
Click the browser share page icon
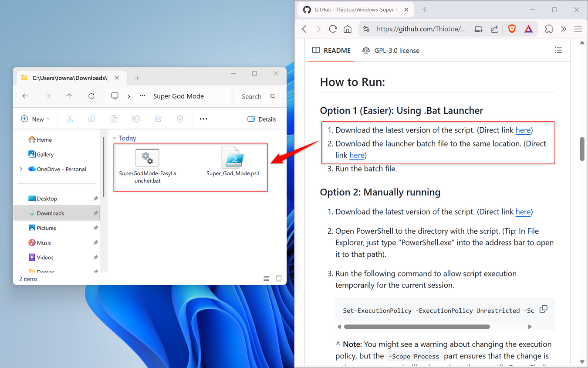click(x=494, y=29)
